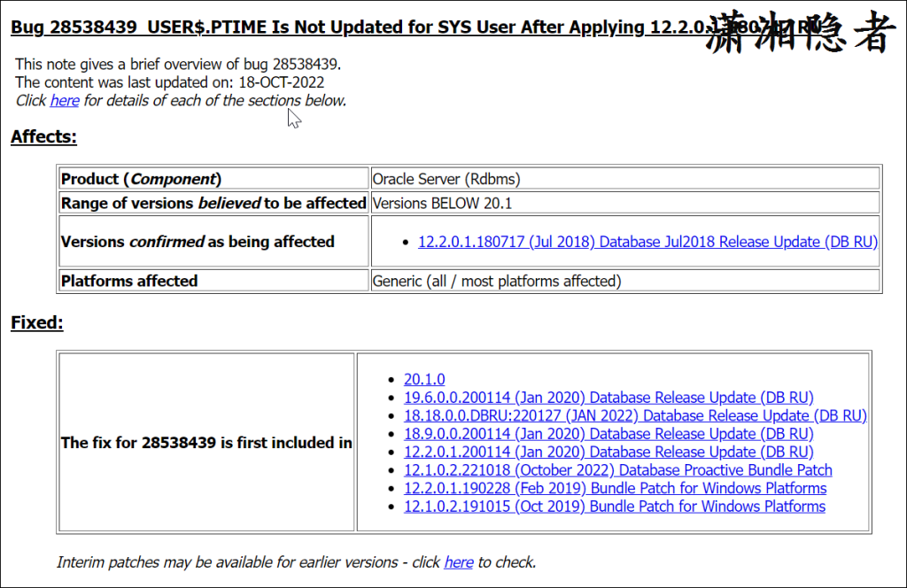The width and height of the screenshot is (907, 588).
Task: Open the 12.2.0.1.200114 Database Release Update link
Action: 609,453
